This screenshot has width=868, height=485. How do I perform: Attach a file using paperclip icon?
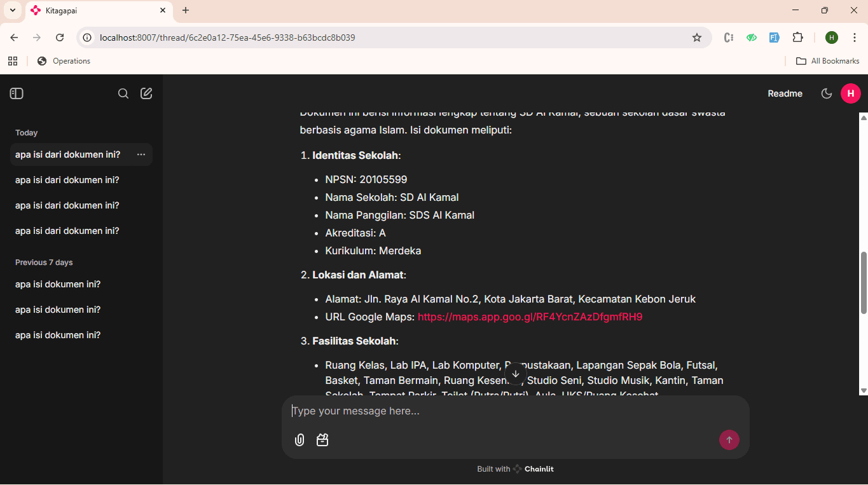[x=300, y=440]
